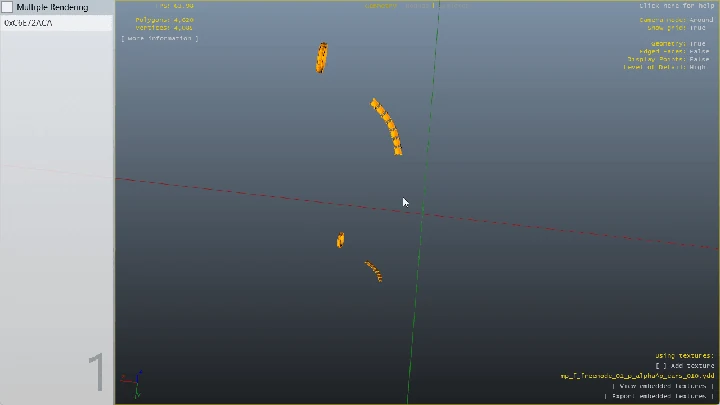Switch to the Skeleton view tab
Screen dimensions: 720x405
[453, 6]
